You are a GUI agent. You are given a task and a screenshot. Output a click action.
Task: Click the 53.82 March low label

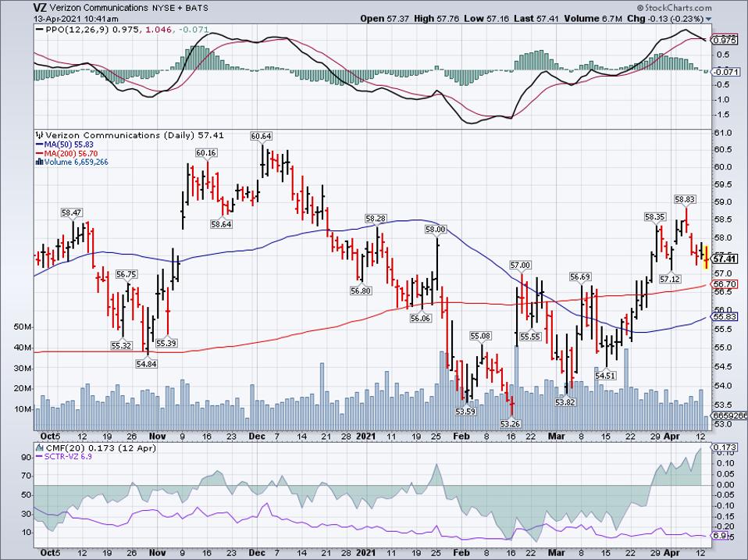click(566, 402)
